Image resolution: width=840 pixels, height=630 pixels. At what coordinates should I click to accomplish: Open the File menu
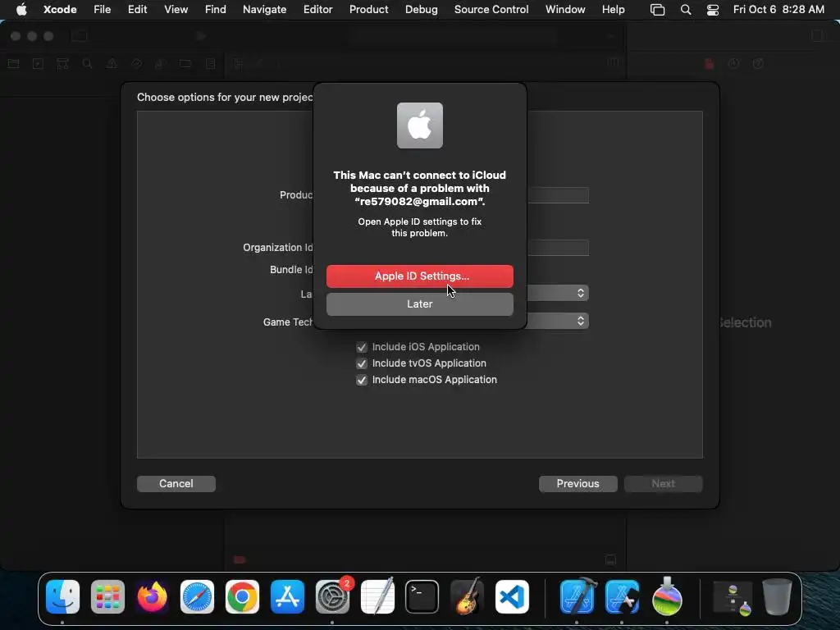pos(102,9)
